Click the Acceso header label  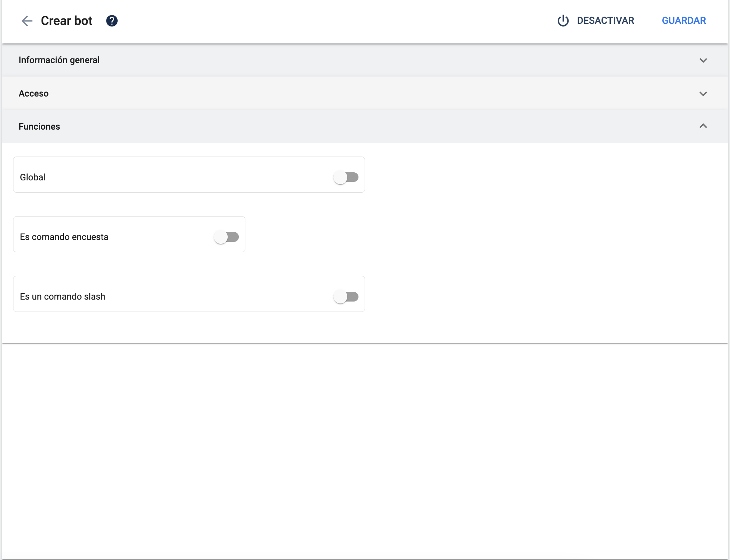click(x=34, y=93)
